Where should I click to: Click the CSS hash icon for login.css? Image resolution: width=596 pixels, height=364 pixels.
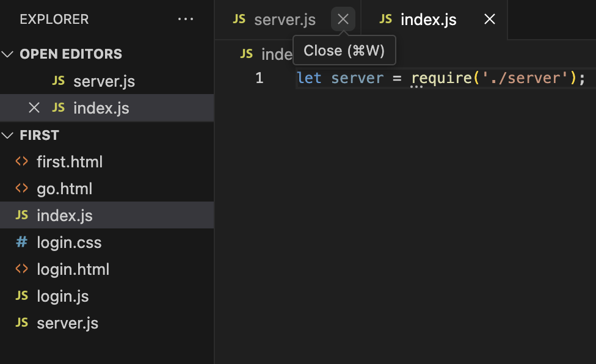point(22,242)
